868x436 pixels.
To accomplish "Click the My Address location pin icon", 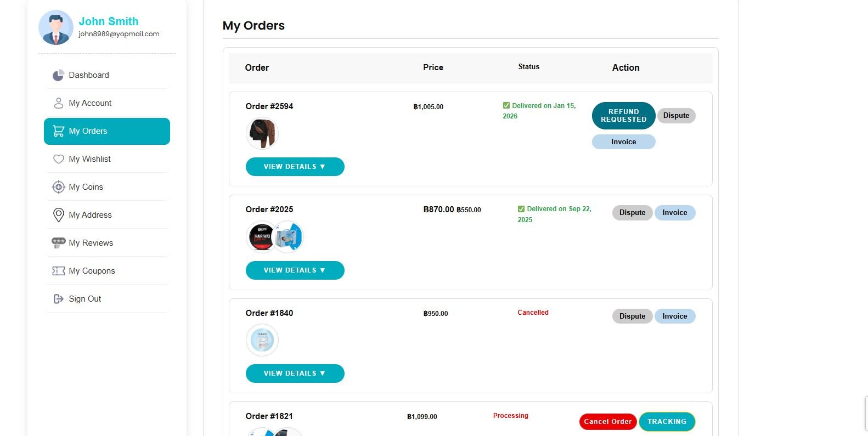I will click(x=58, y=215).
